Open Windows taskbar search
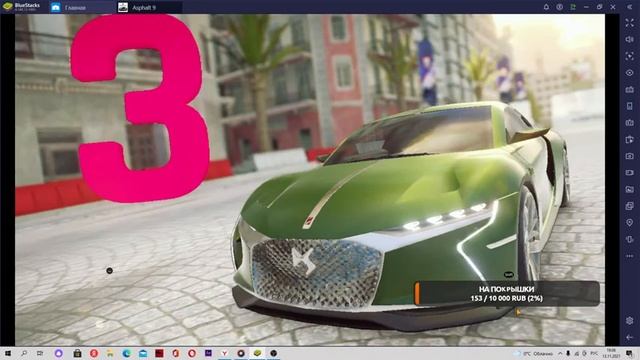This screenshot has height=360, width=640. (24, 353)
